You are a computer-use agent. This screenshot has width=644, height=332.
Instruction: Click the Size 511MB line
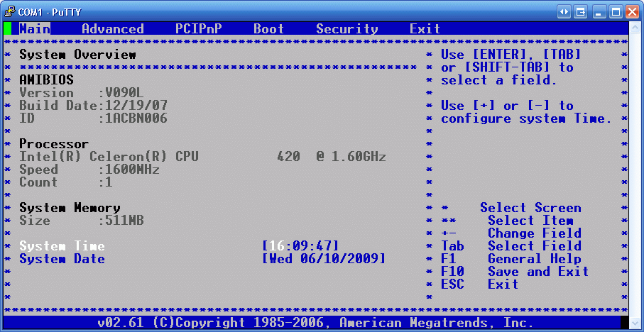click(x=82, y=221)
